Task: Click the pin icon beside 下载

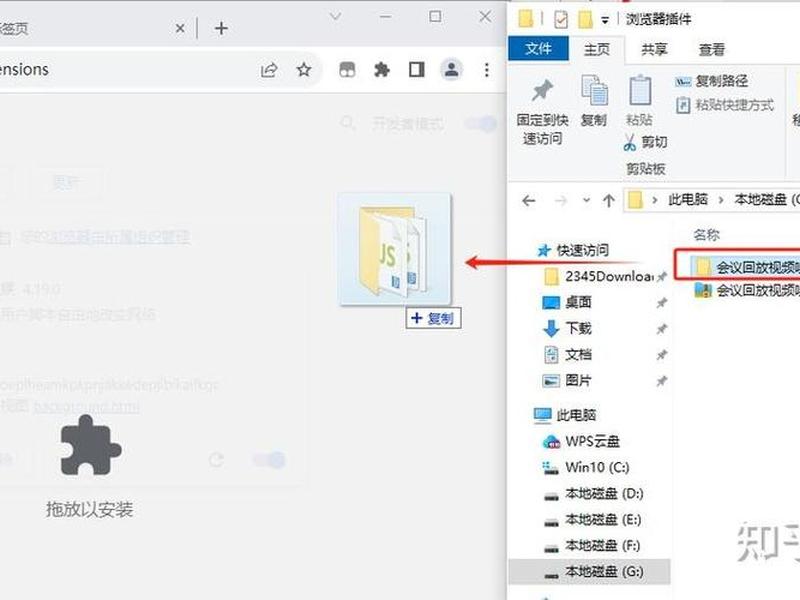Action: tap(661, 329)
